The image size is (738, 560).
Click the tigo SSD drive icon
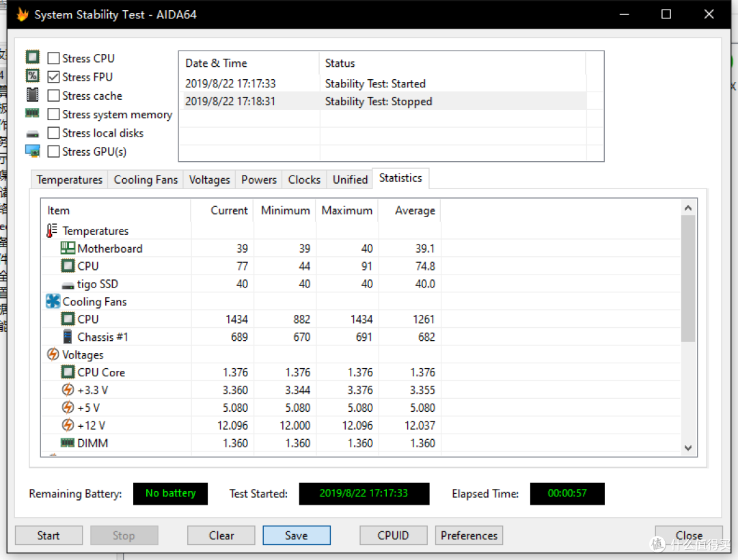[x=68, y=285]
